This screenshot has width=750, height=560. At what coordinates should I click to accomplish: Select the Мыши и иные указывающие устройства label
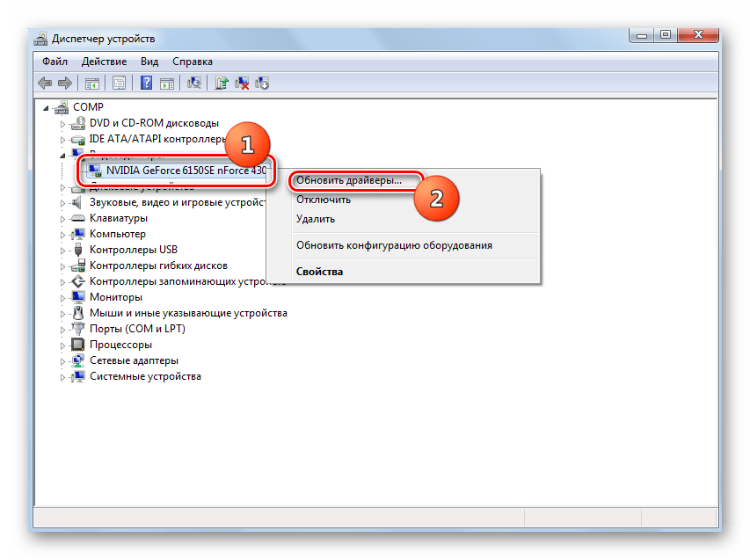click(x=188, y=313)
